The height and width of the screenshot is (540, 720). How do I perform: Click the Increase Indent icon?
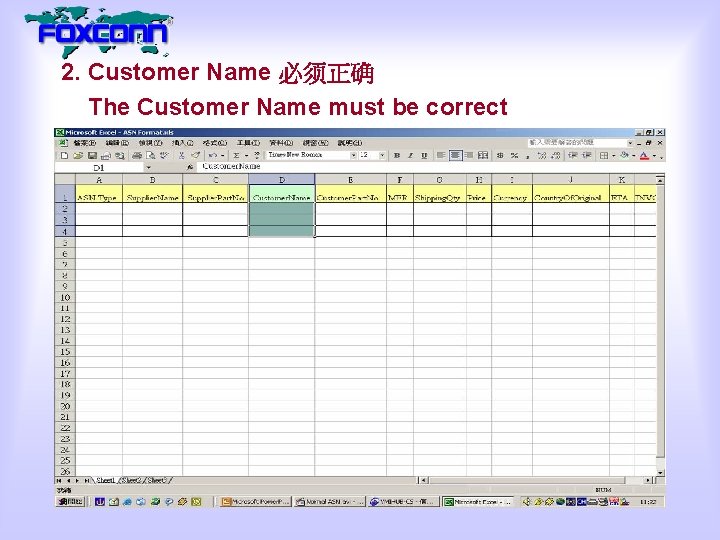pos(587,156)
